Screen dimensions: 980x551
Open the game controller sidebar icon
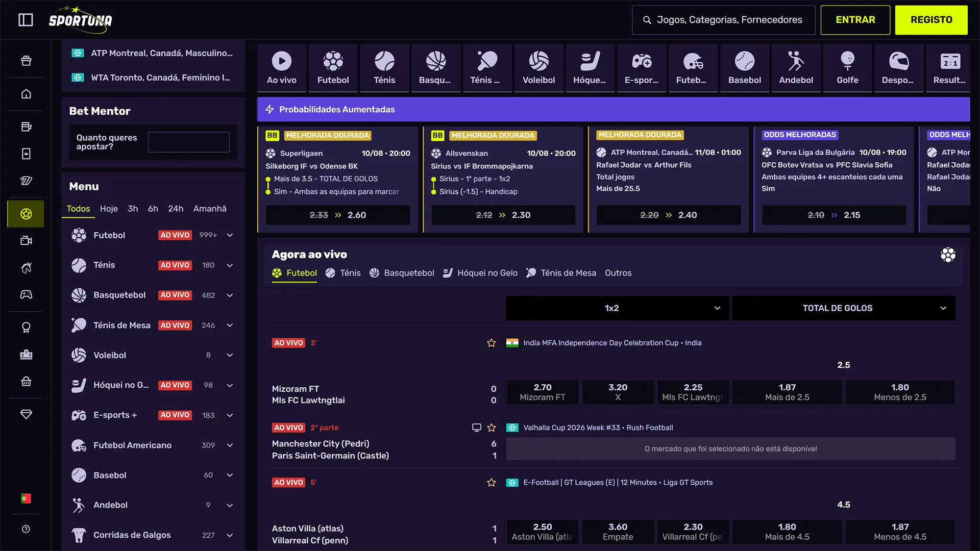pos(26,294)
